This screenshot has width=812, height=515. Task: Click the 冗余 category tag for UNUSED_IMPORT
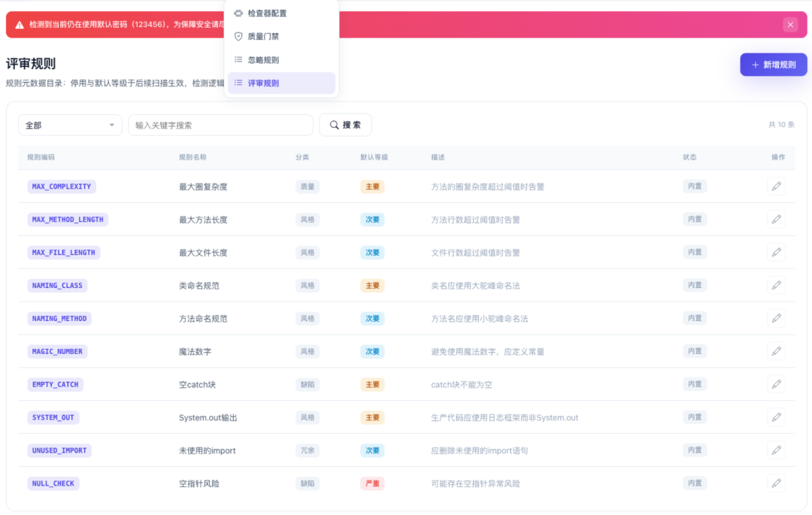pyautogui.click(x=308, y=450)
